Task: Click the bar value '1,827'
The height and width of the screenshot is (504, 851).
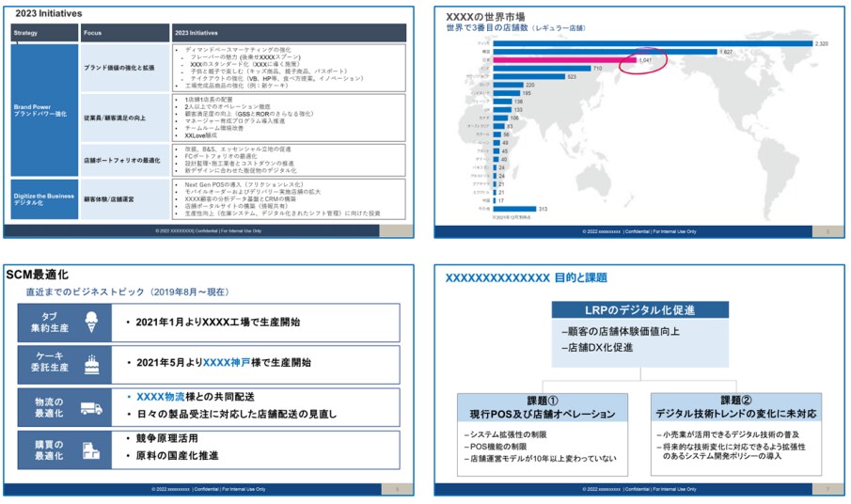Action: pyautogui.click(x=726, y=52)
